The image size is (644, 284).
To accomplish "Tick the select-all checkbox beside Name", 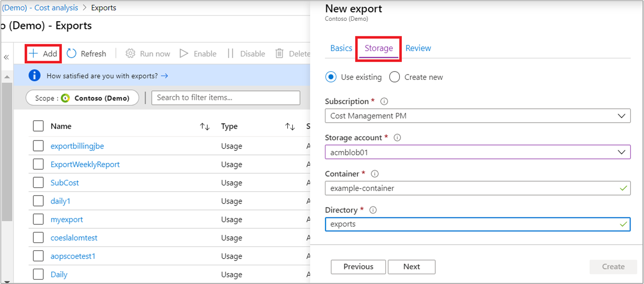I will coord(38,126).
